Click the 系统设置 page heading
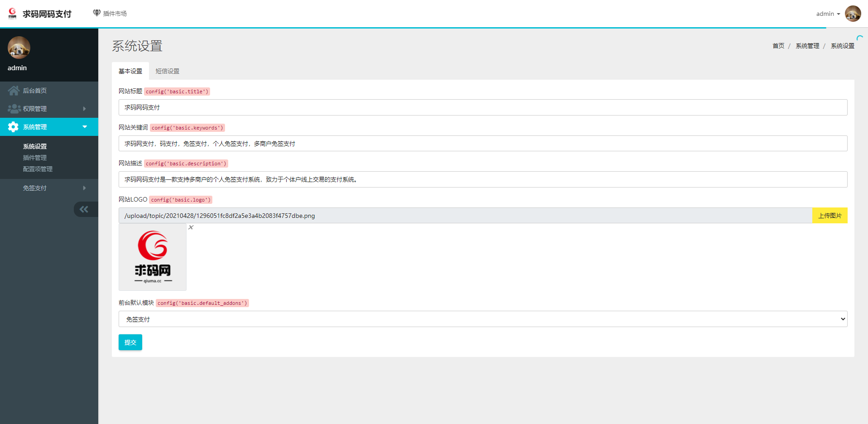Image resolution: width=868 pixels, height=424 pixels. tap(137, 46)
